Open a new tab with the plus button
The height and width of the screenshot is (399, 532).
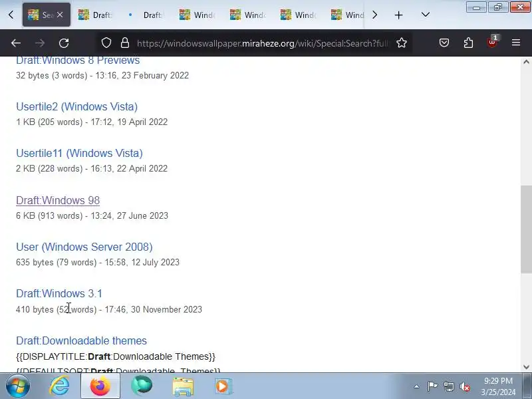coord(398,15)
